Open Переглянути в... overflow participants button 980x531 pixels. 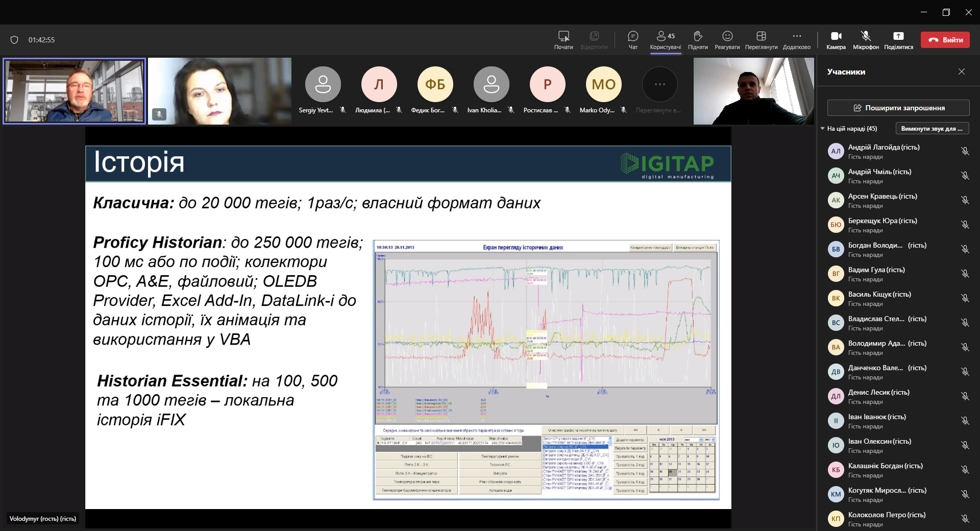tap(659, 90)
